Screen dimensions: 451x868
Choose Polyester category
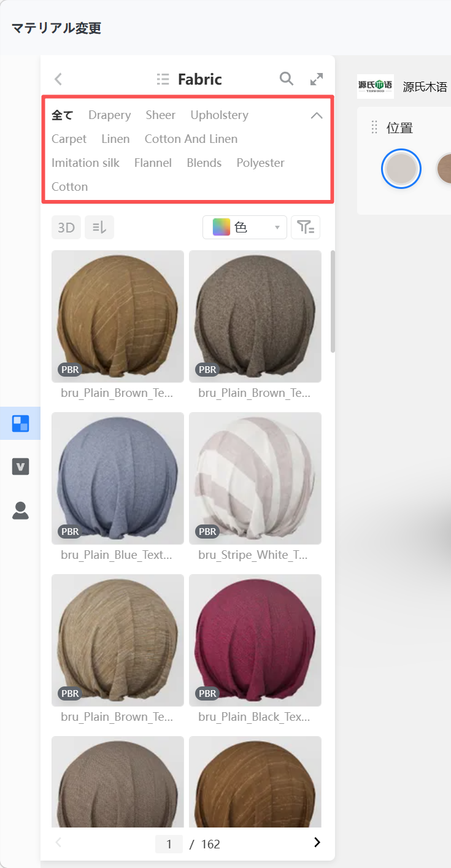[x=261, y=163]
